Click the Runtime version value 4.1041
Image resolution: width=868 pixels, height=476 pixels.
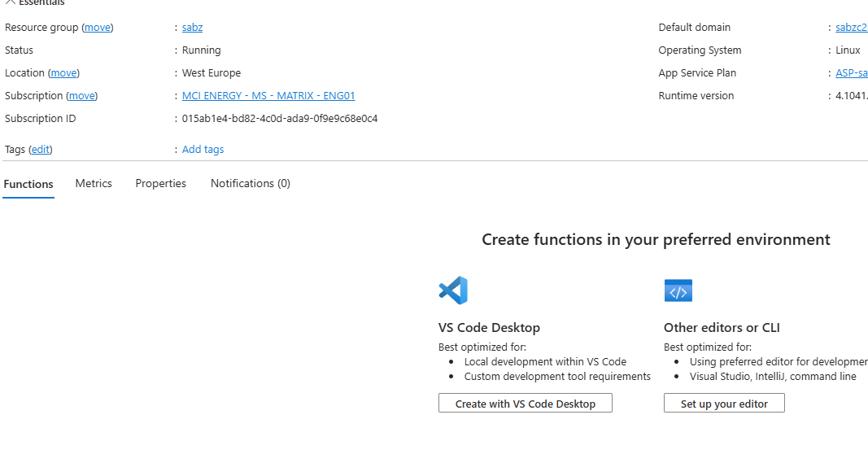point(852,95)
